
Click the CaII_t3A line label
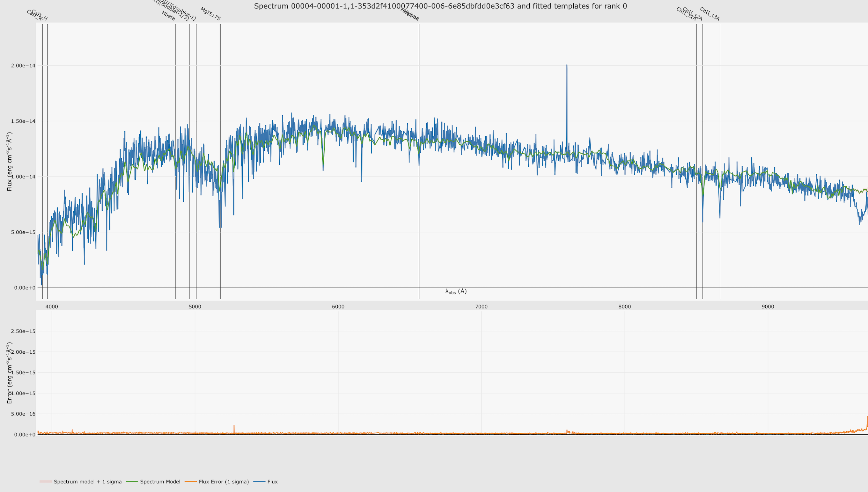pyautogui.click(x=710, y=14)
